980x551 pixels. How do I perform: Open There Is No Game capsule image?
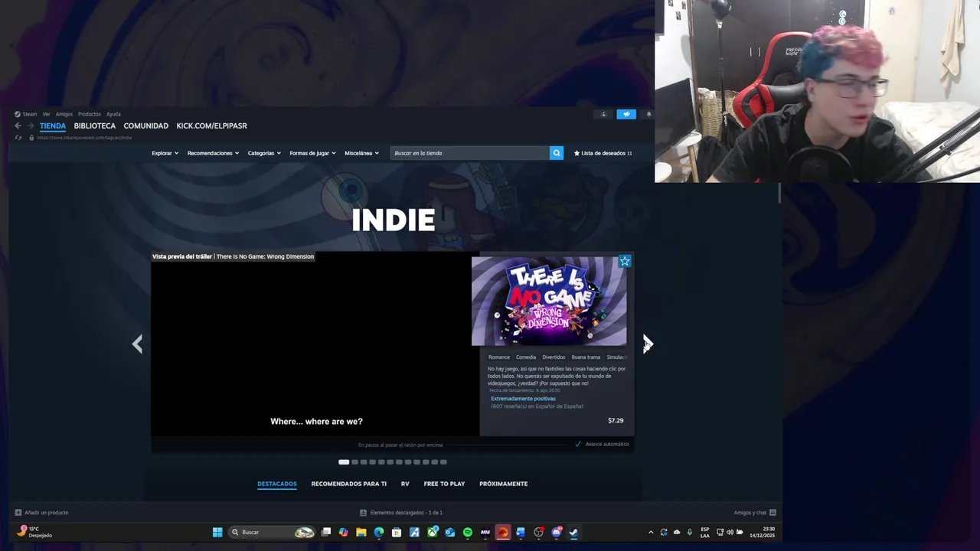(x=549, y=301)
